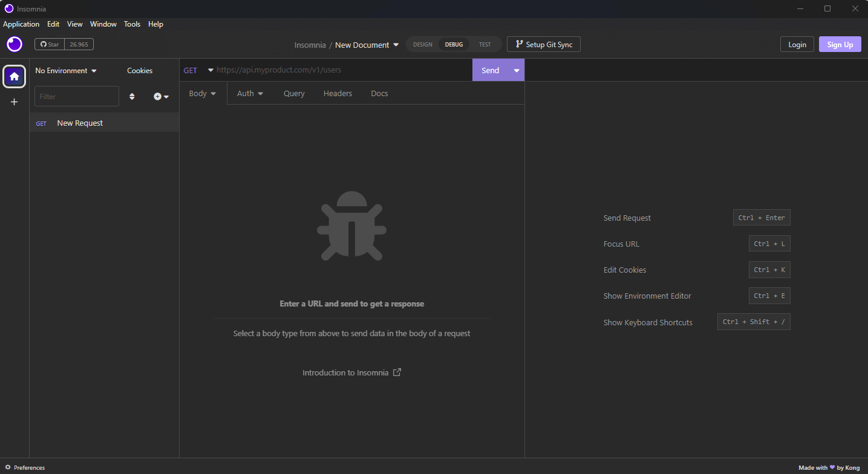
Task: Open the Tools menu
Action: 132,24
